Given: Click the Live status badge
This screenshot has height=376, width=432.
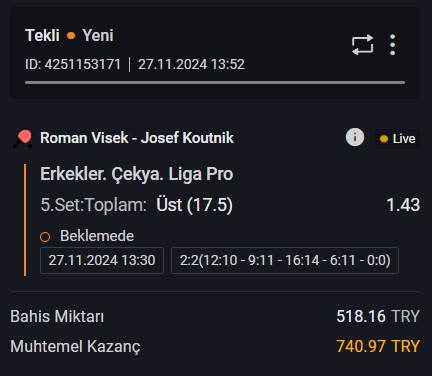Looking at the screenshot, I should (397, 139).
